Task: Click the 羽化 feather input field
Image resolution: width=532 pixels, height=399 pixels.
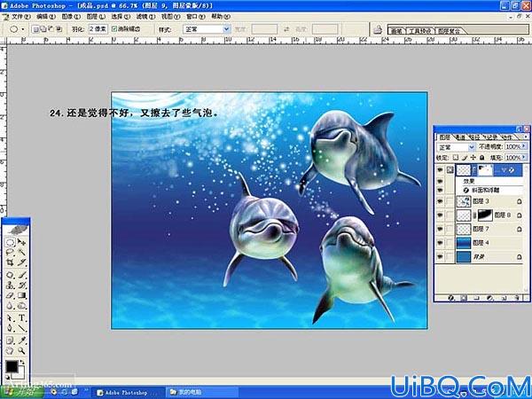Action: tap(98, 29)
